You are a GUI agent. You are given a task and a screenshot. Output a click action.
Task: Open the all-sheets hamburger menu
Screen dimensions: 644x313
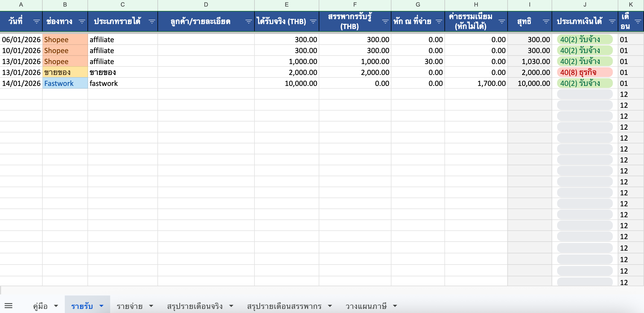click(x=9, y=306)
